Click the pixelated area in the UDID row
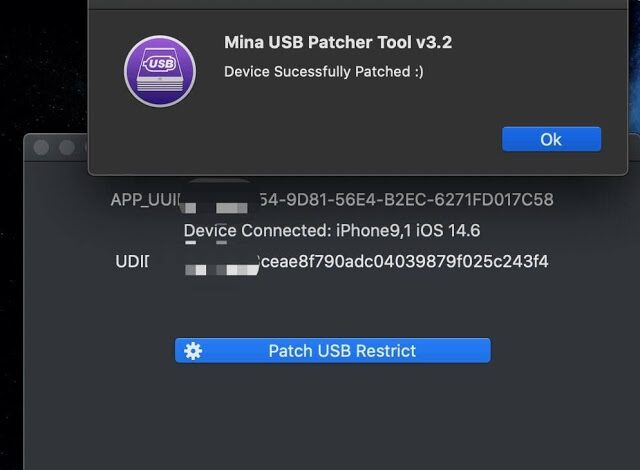This screenshot has width=640, height=470. [222, 269]
